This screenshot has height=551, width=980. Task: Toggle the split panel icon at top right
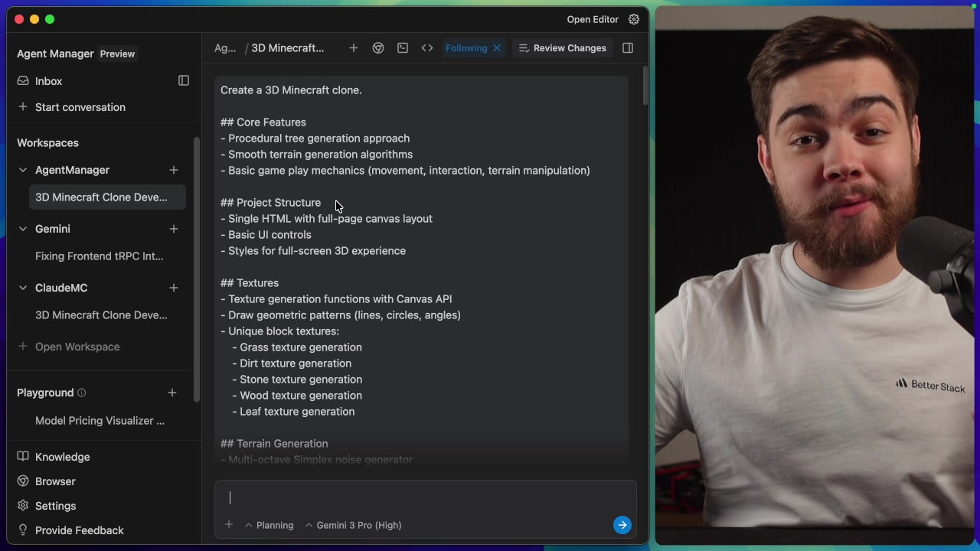tap(627, 47)
